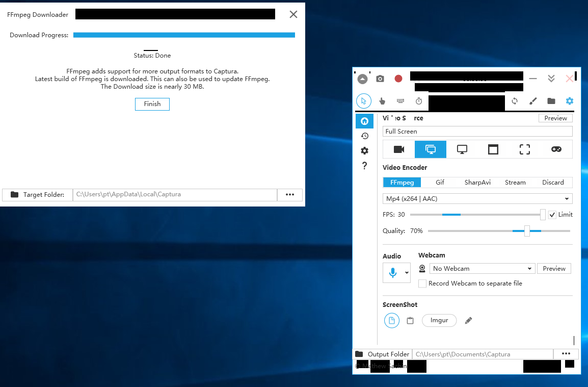The height and width of the screenshot is (387, 588).
Task: Click the video source Preview button
Action: pos(555,118)
